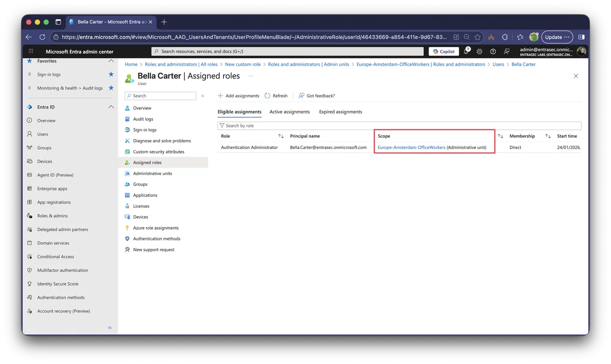Click Bella.Carter@entrasec.onmicrosoft.com principal name
This screenshot has height=364, width=611.
tap(328, 148)
